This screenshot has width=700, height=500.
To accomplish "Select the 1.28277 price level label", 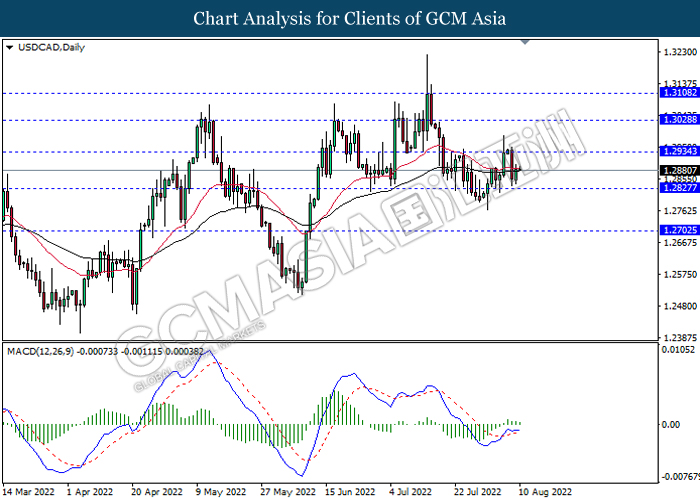I will pyautogui.click(x=680, y=188).
